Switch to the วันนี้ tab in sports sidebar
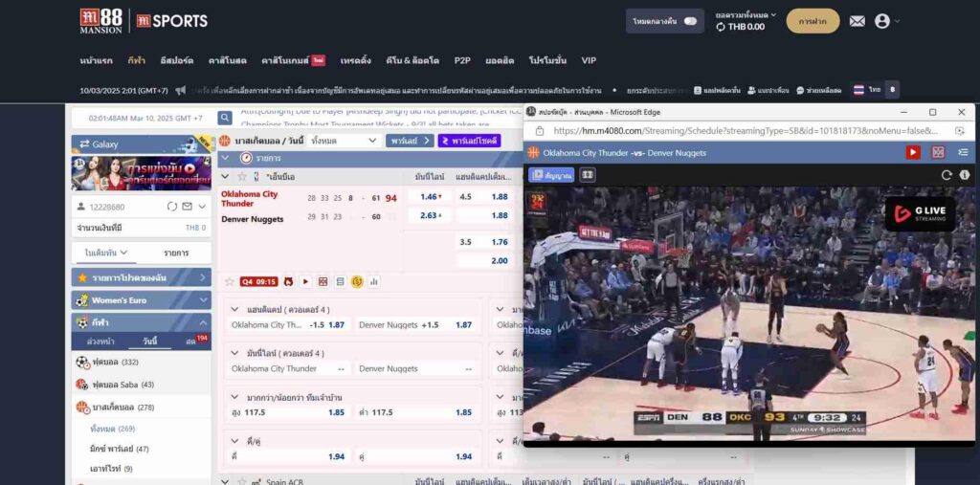The width and height of the screenshot is (980, 485). [149, 342]
